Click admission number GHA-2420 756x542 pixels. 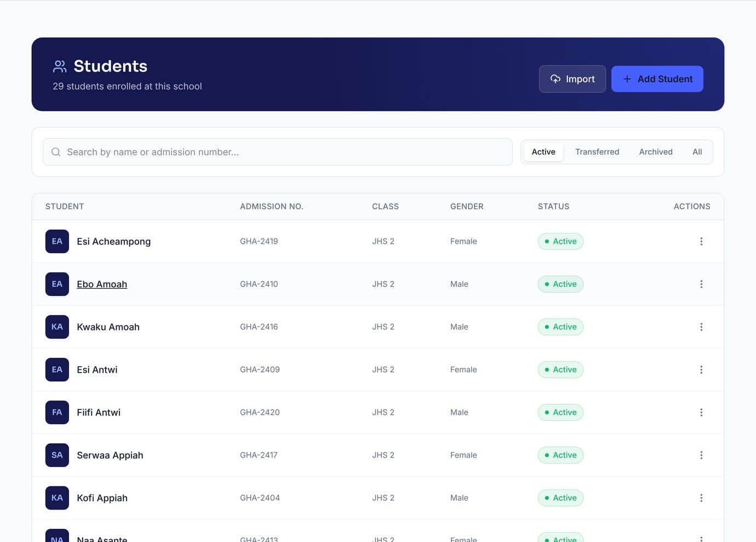pos(260,412)
